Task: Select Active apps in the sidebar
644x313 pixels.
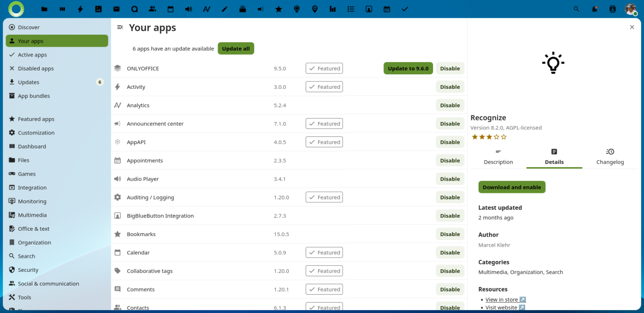Action: 57,55
